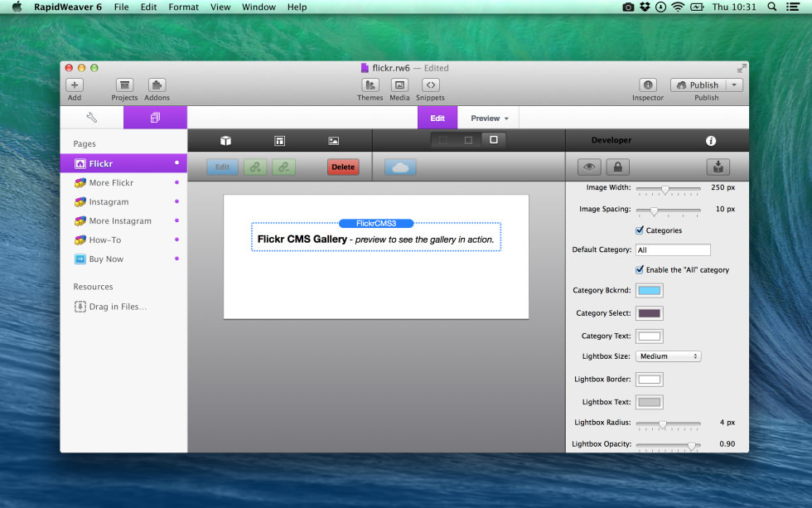Viewport: 812px width, 508px height.
Task: Toggle the padlock lock button
Action: pyautogui.click(x=618, y=167)
